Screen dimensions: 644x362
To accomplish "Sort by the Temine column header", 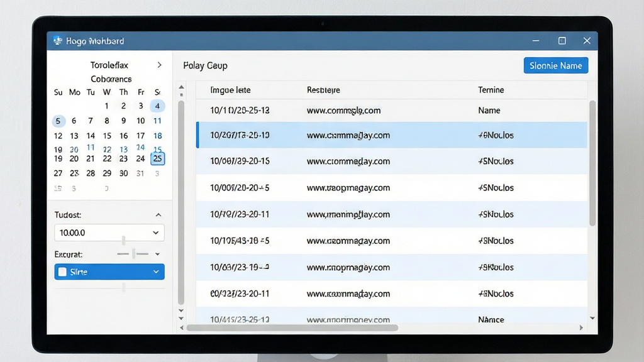I will [491, 90].
